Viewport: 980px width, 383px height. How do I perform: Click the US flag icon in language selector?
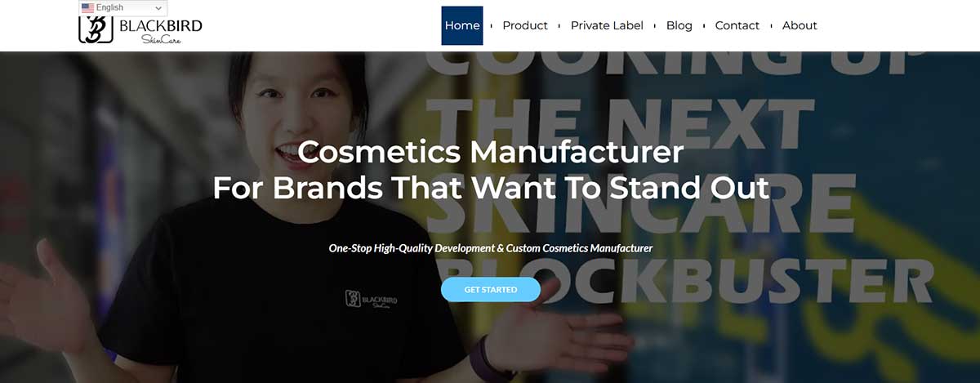[87, 8]
